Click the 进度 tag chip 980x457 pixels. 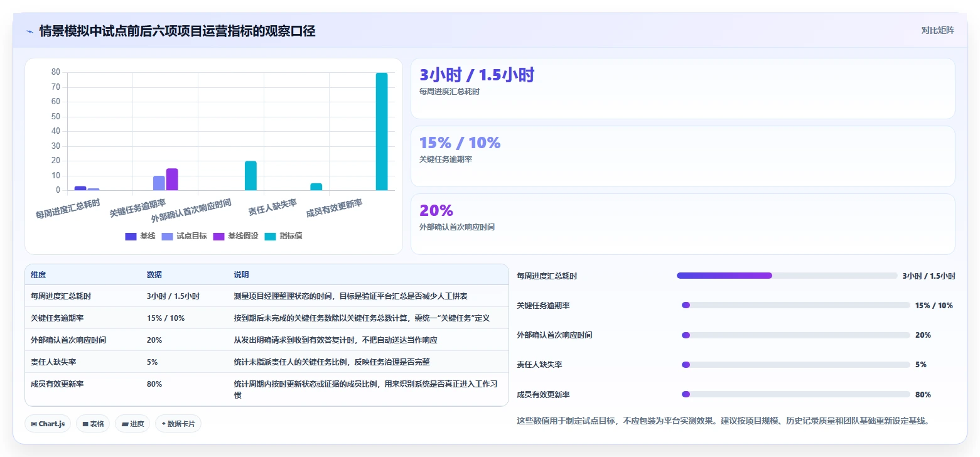click(x=132, y=424)
